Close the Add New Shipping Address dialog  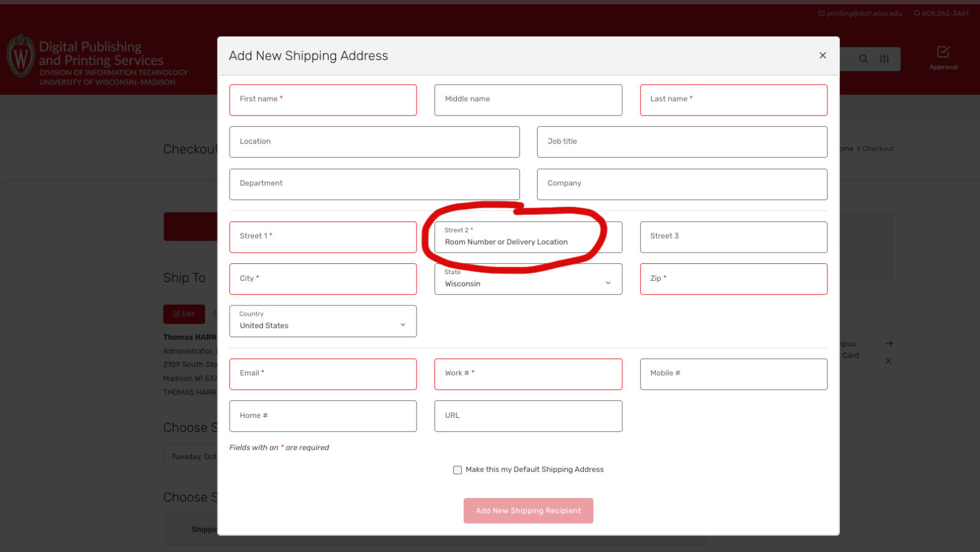(x=823, y=56)
